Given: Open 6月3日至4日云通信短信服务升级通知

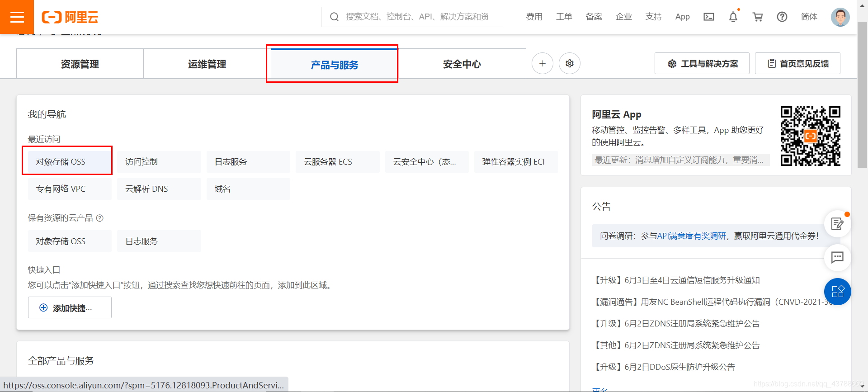Looking at the screenshot, I should pyautogui.click(x=676, y=280).
